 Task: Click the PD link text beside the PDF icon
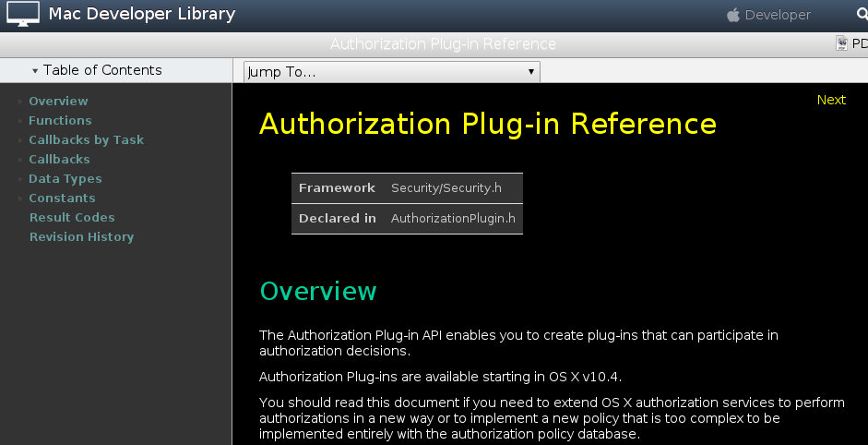860,43
